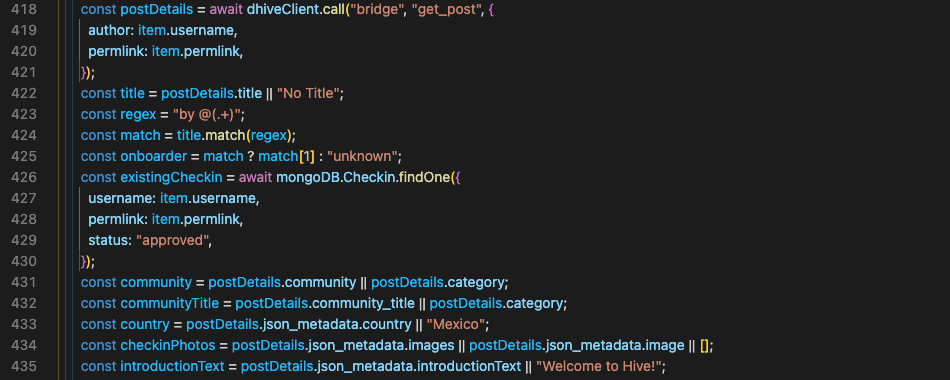
Task: Click the dhiveClient identifier on line 418
Action: click(282, 10)
